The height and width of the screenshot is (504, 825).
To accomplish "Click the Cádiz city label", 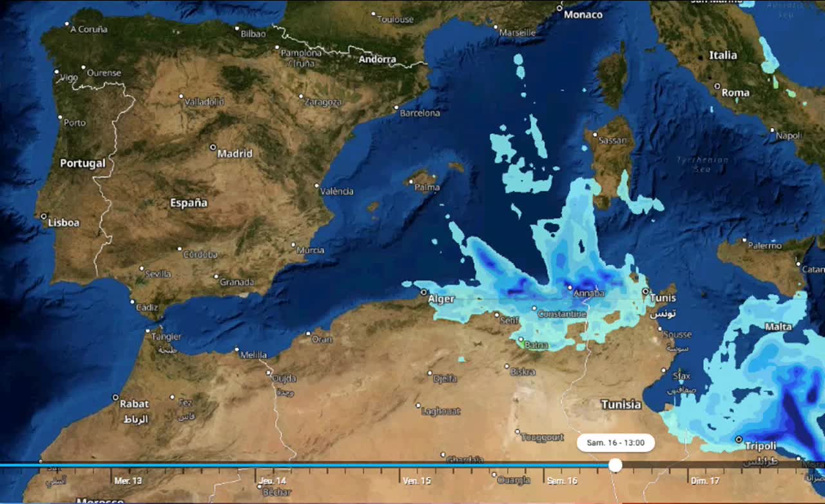I will 147,307.
